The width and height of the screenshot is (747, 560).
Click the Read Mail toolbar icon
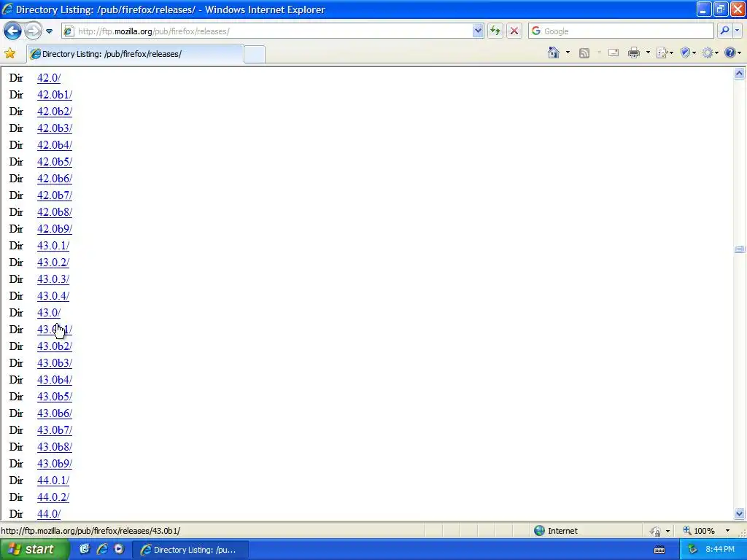(x=614, y=52)
